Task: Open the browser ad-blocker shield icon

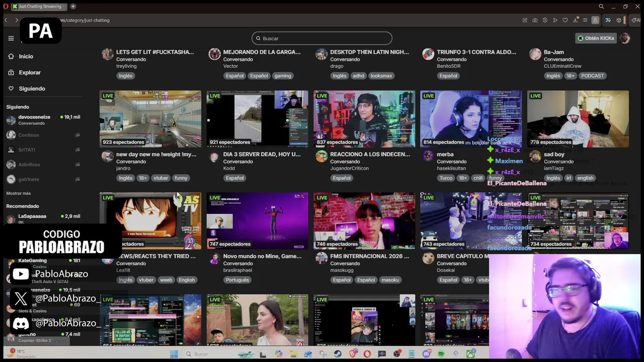Action: point(545,20)
